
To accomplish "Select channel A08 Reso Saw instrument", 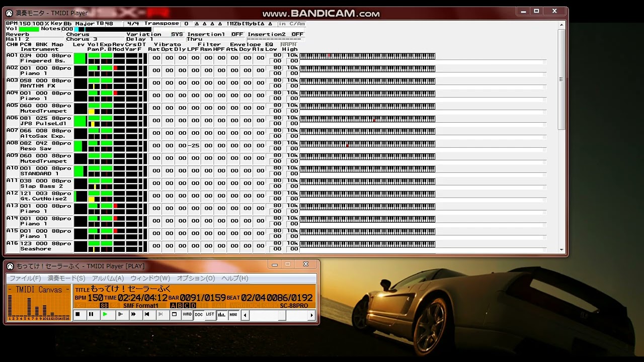I will click(46, 146).
